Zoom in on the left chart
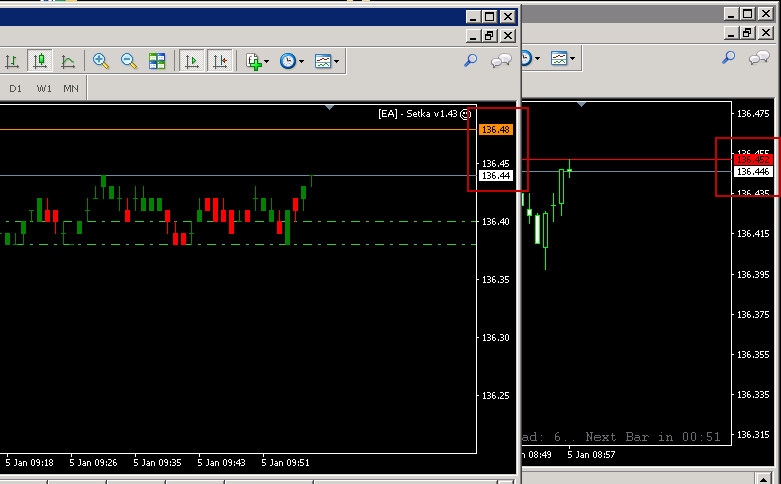 (101, 61)
